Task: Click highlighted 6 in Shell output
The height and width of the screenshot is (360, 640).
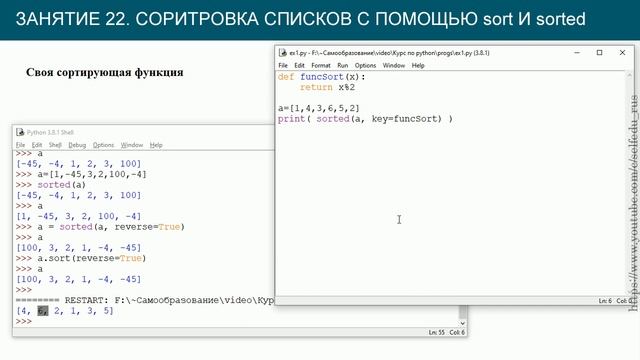Action: coord(42,311)
